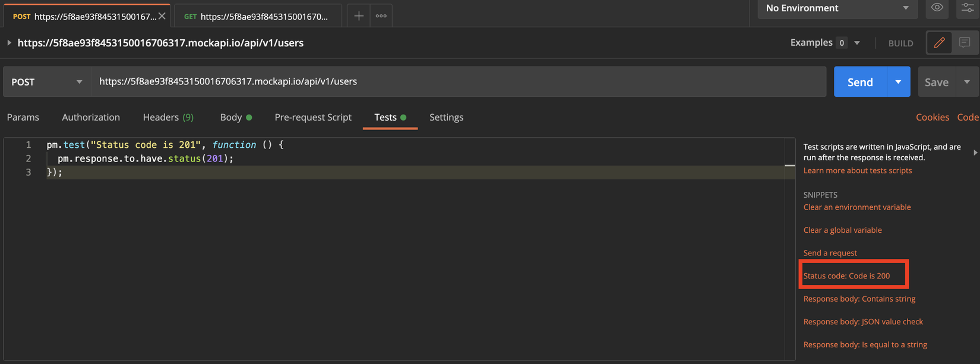Image resolution: width=980 pixels, height=364 pixels.
Task: Expand the Examples dropdown
Action: [x=857, y=43]
